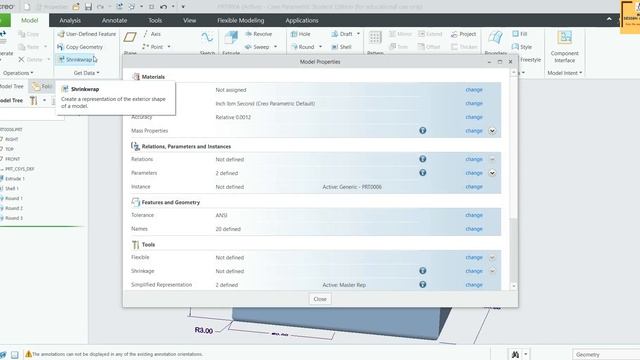Open the View ribbon tab
Viewport: 640px width, 360px height.
(x=189, y=20)
